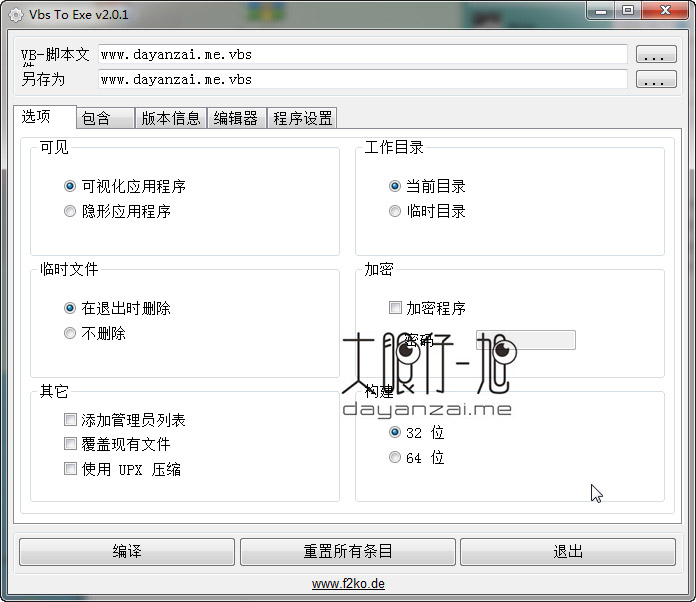Minimize the Vbs To Exe window

(601, 10)
